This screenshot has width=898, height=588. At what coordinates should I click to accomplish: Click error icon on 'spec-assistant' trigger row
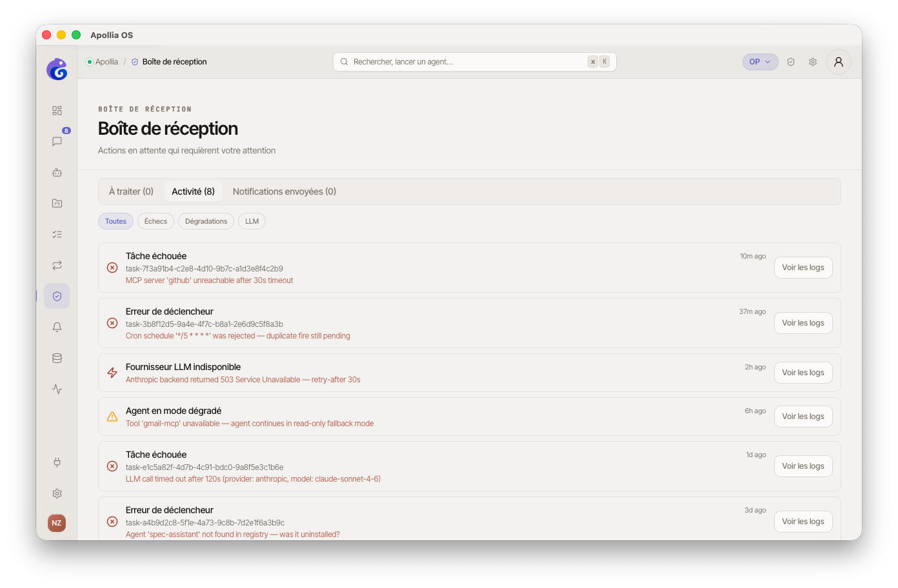tap(112, 522)
